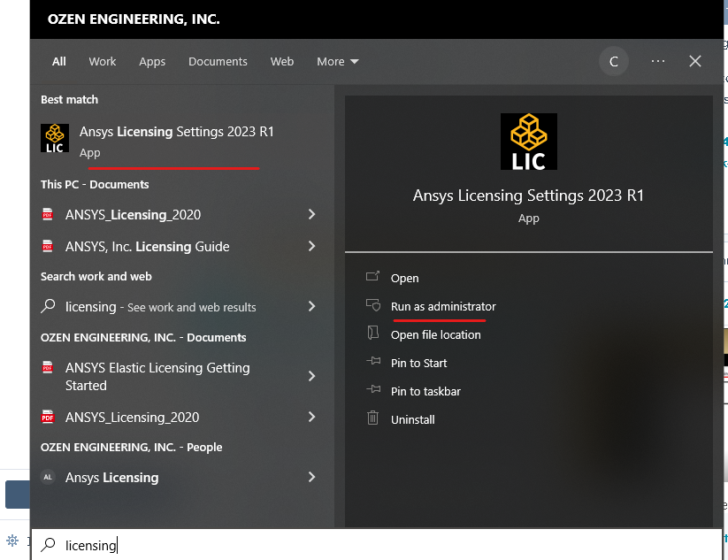The height and width of the screenshot is (560, 728).
Task: Select the Work filter tab
Action: pyautogui.click(x=102, y=61)
